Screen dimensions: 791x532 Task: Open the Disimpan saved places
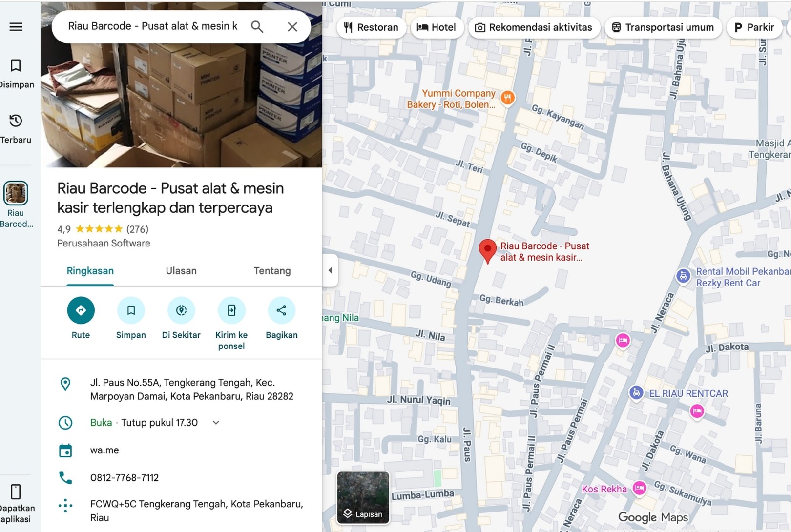click(x=16, y=73)
